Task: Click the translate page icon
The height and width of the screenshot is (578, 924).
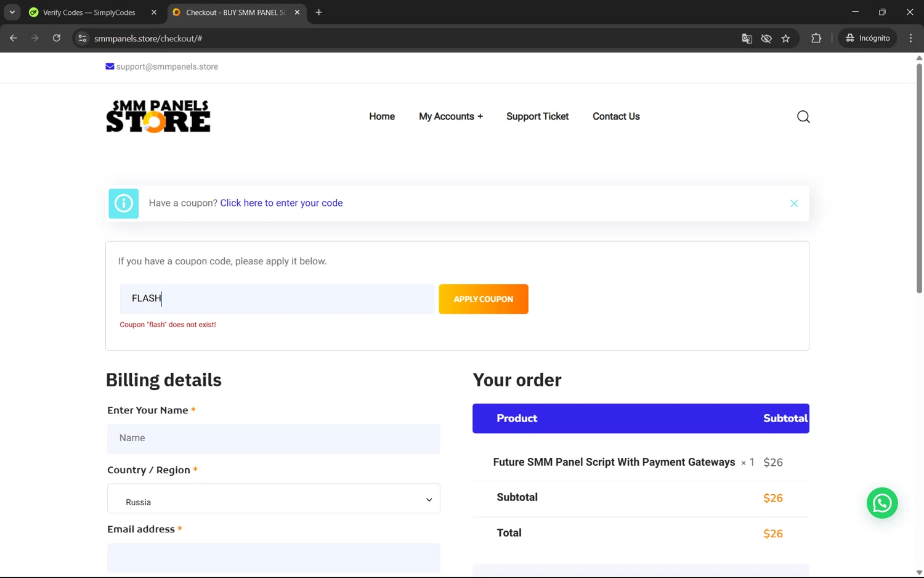Action: point(747,38)
